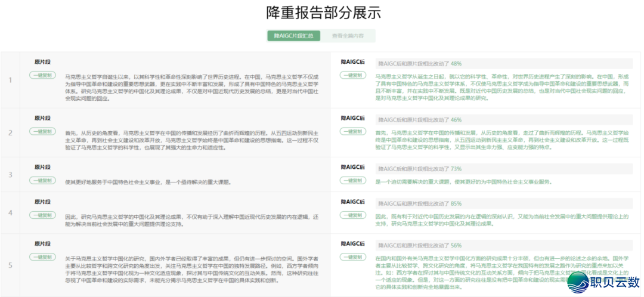Screen dimensions: 644x297
Task: Copy the original passage in row 2
Action: pos(42,131)
